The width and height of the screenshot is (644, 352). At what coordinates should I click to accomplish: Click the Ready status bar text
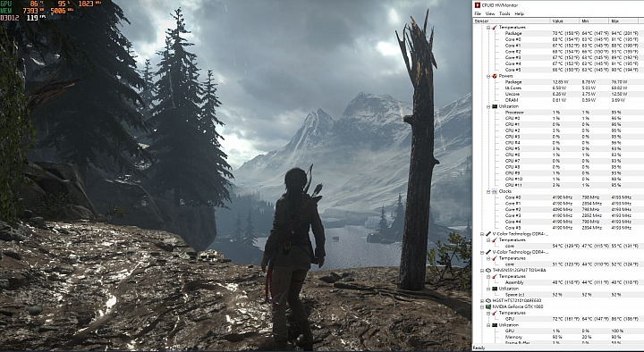point(479,348)
